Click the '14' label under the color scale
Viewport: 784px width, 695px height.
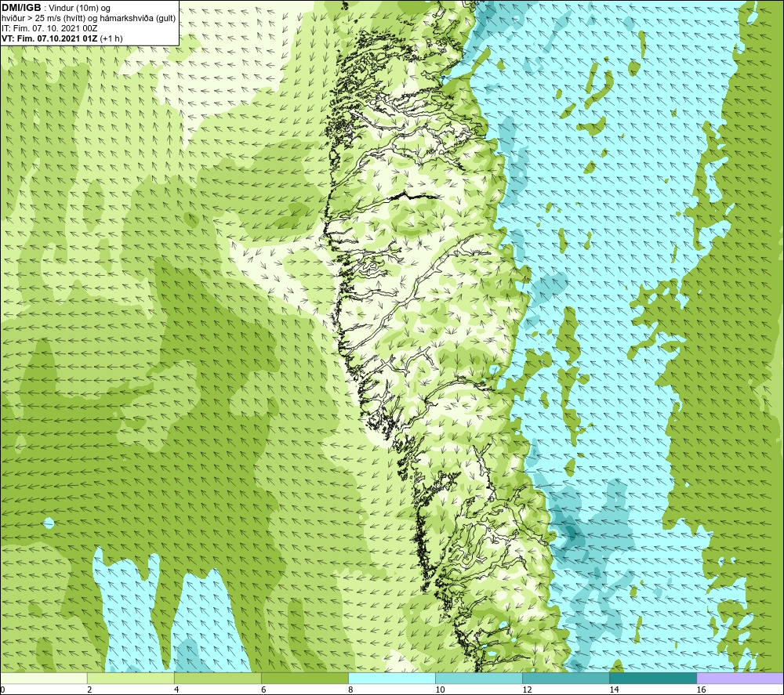pyautogui.click(x=614, y=690)
